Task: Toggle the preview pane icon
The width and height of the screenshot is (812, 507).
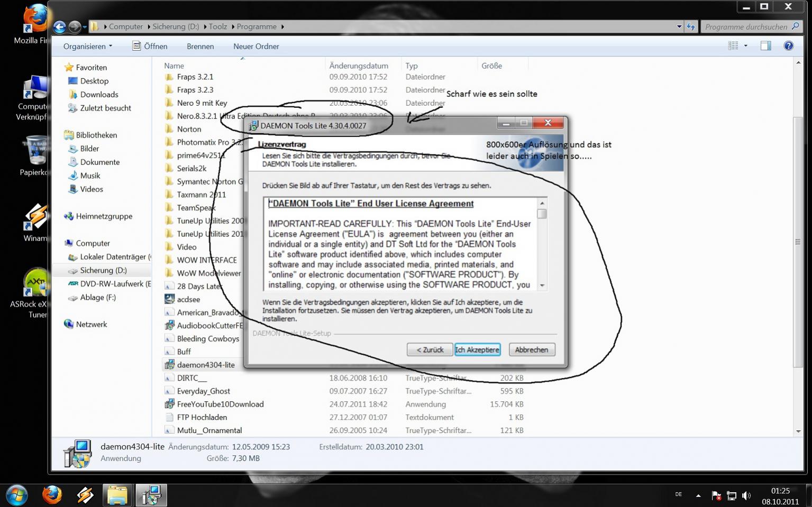Action: [x=765, y=46]
